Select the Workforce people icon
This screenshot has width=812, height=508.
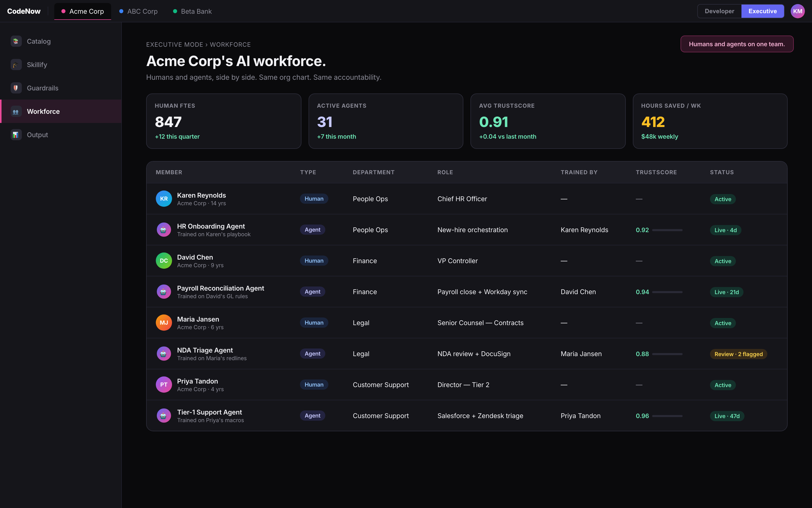click(x=16, y=111)
